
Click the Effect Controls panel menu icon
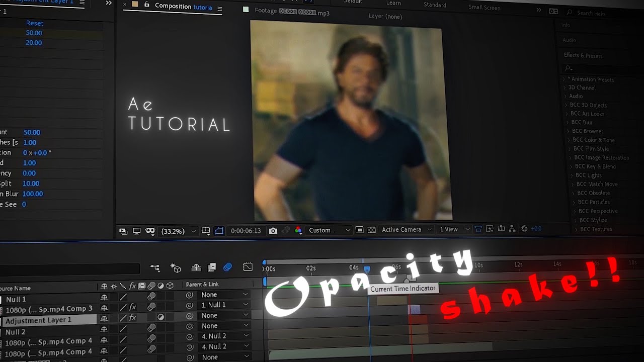(x=82, y=3)
